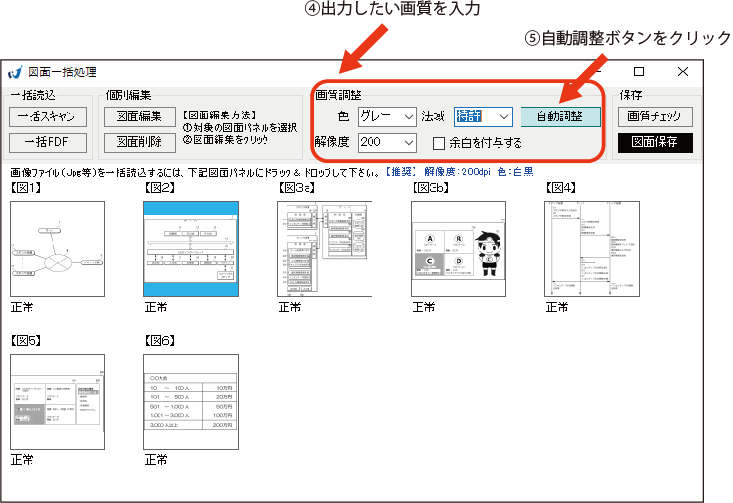Open the 色 dropdown set to グレー
The width and height of the screenshot is (733, 503).
pos(387,117)
